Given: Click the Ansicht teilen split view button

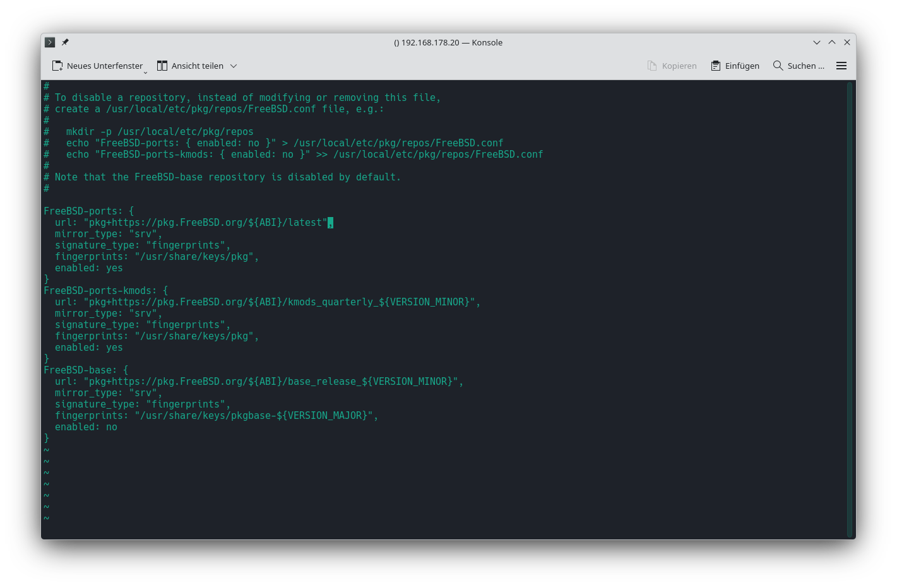Looking at the screenshot, I should coord(190,66).
